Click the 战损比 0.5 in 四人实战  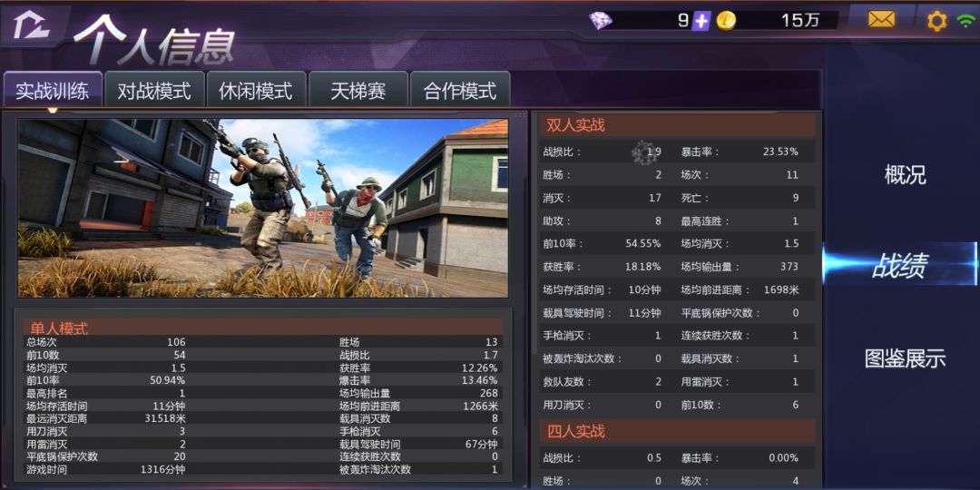(x=603, y=458)
